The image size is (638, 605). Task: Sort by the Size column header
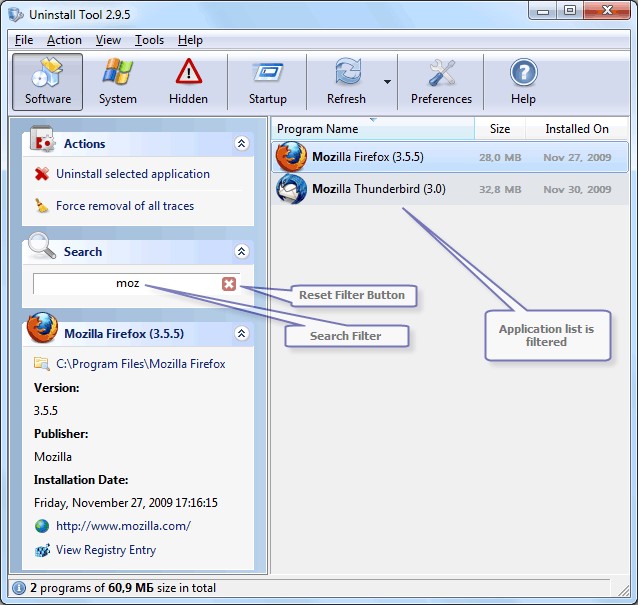(x=500, y=129)
